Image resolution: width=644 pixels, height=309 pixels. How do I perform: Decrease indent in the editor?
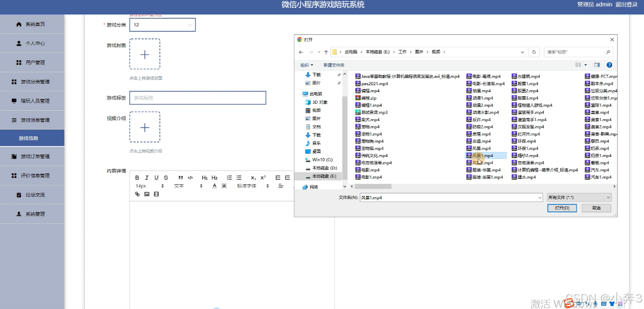pos(278,178)
